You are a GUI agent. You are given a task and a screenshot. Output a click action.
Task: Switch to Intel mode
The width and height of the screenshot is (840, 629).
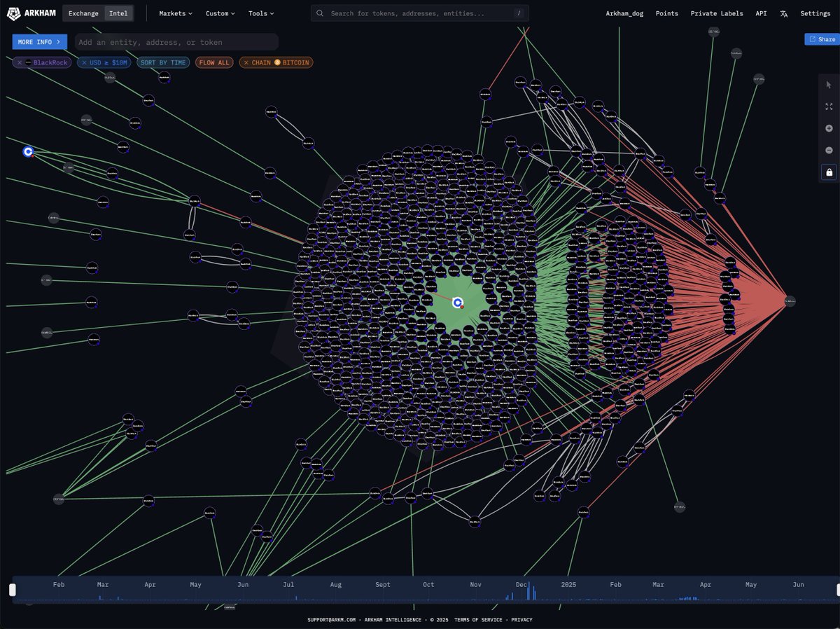click(x=118, y=13)
